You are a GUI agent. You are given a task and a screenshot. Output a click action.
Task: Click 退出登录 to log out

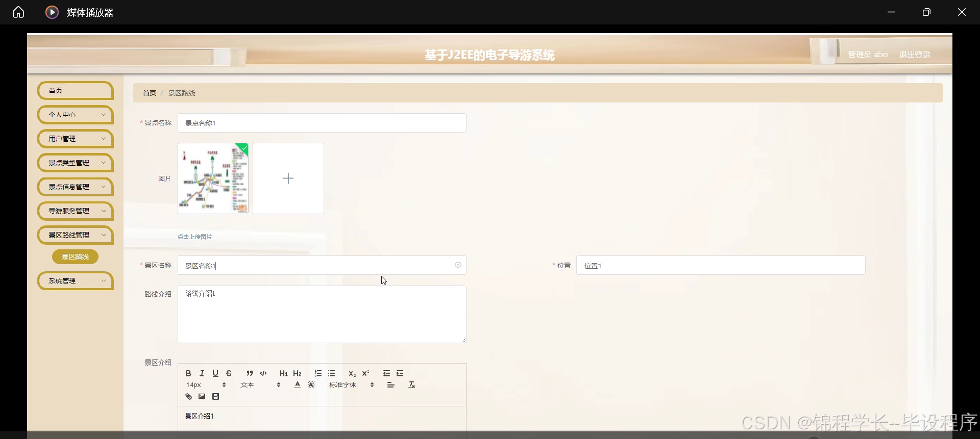[915, 55]
